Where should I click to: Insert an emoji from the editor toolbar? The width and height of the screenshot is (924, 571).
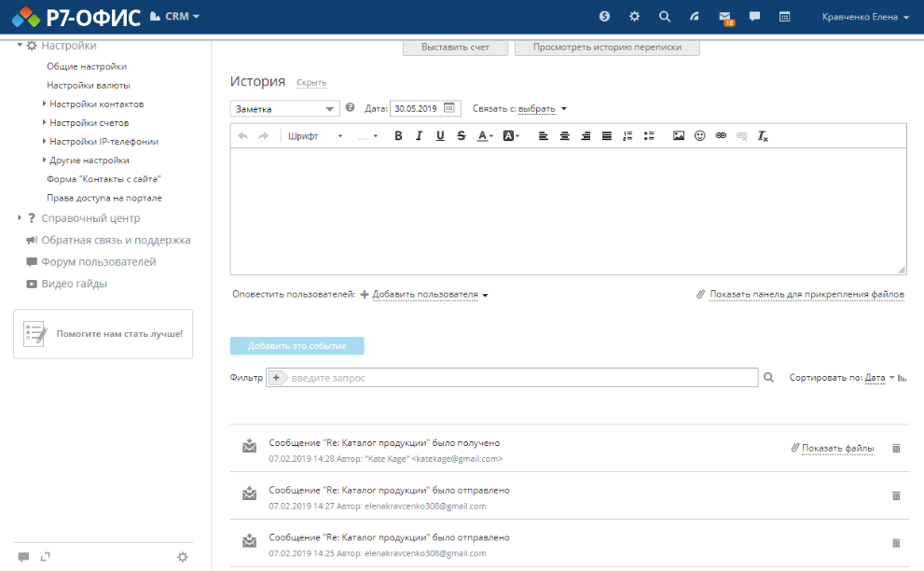(x=699, y=135)
